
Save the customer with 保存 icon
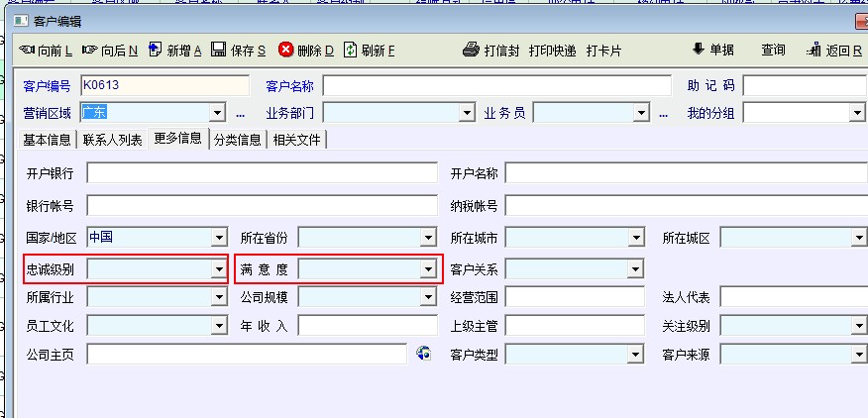(219, 50)
